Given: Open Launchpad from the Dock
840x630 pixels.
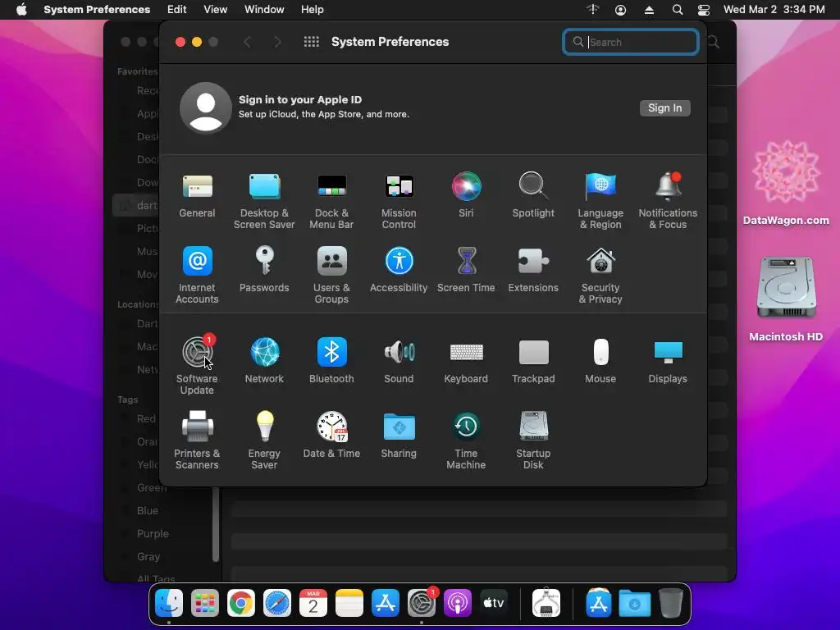Looking at the screenshot, I should coord(204,603).
